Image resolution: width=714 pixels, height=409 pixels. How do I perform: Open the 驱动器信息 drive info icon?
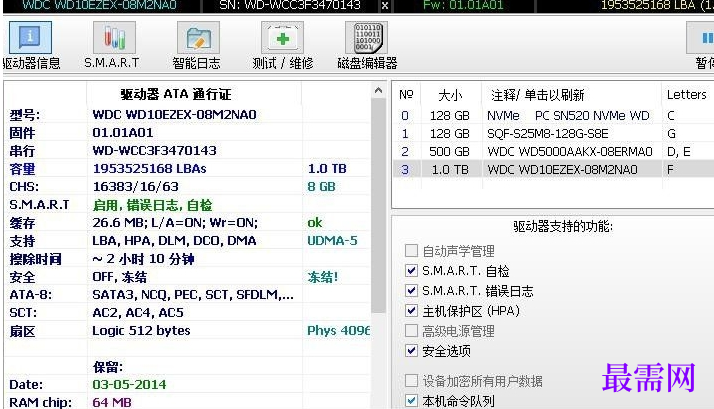[x=30, y=37]
